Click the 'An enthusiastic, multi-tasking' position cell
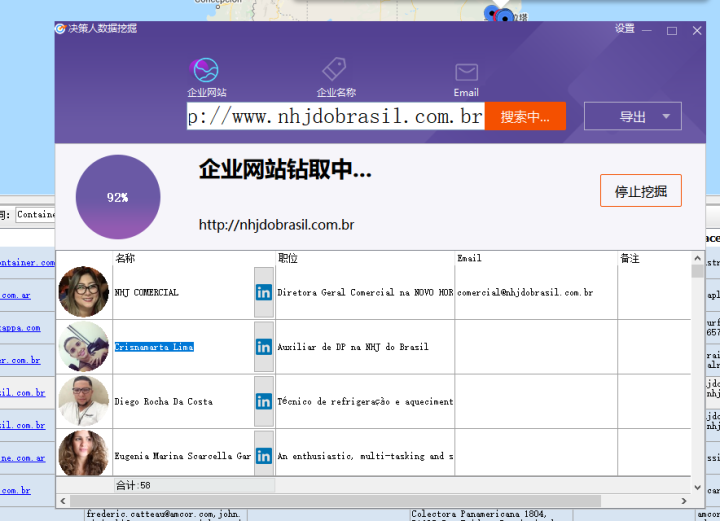Image resolution: width=720 pixels, height=521 pixels. point(365,456)
